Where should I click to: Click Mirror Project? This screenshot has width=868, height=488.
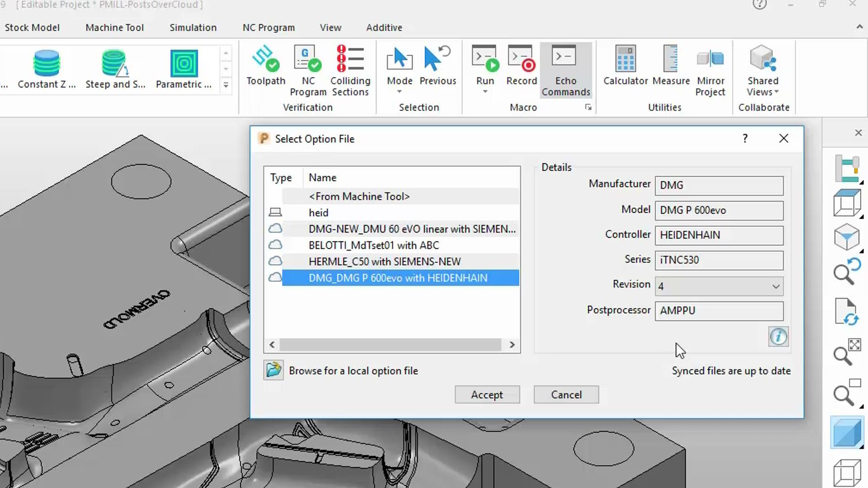pyautogui.click(x=710, y=70)
